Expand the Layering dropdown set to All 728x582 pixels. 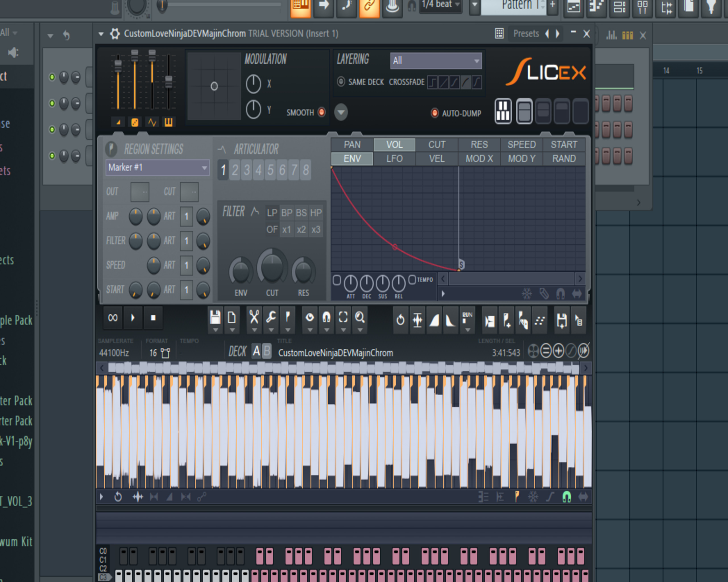coord(435,59)
